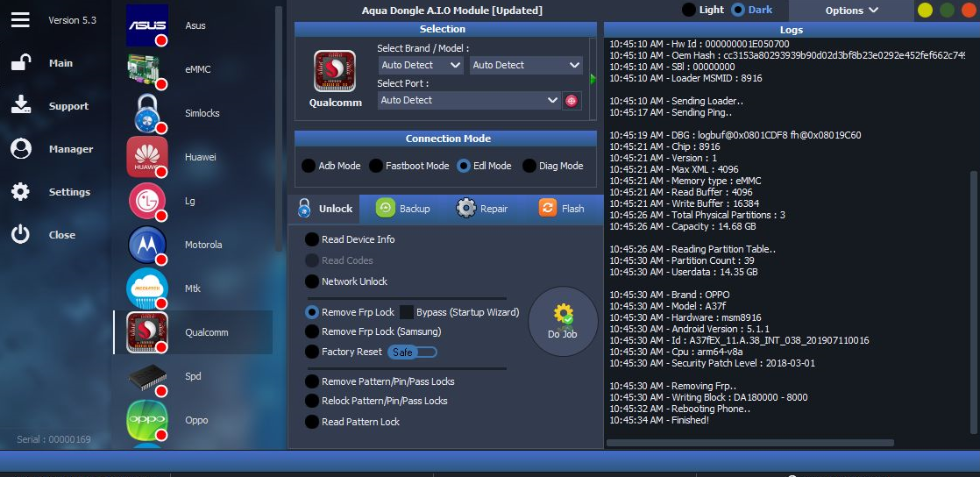Click the Unlock tab padlock icon
This screenshot has width=980, height=477.
point(304,208)
